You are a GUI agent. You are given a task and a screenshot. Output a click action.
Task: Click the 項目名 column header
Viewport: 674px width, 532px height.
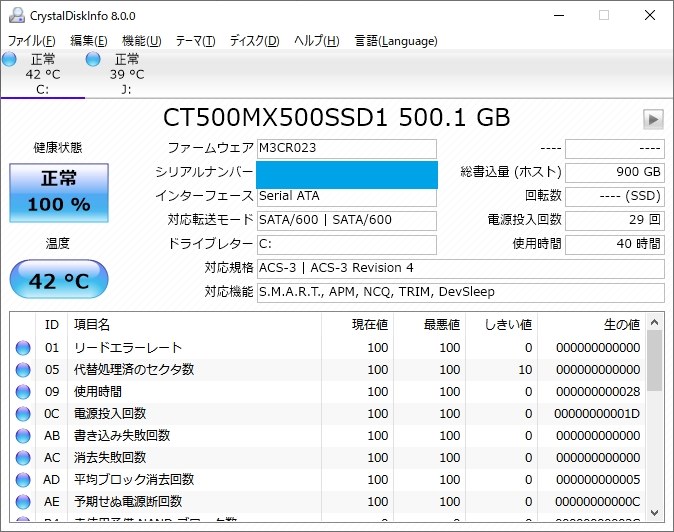pyautogui.click(x=194, y=324)
